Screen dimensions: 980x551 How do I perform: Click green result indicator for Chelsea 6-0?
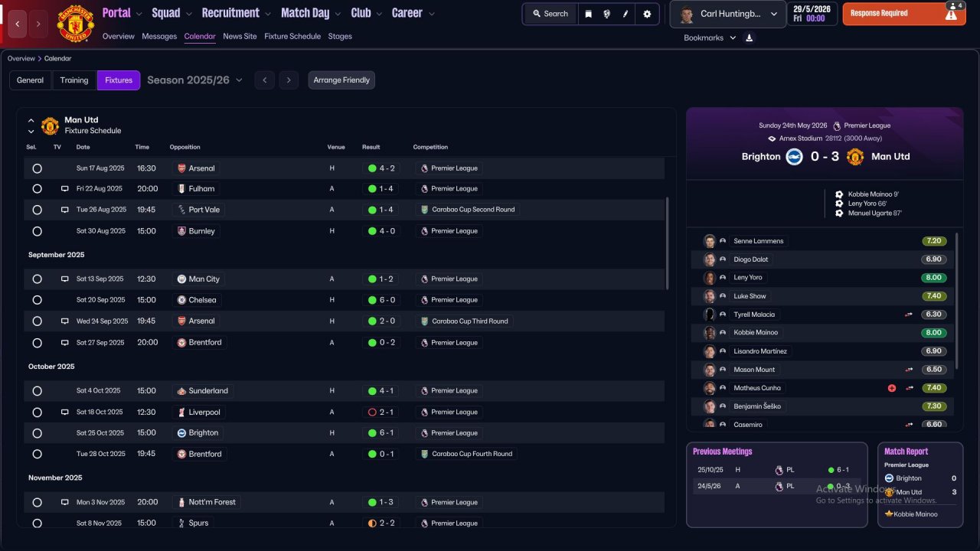(372, 300)
